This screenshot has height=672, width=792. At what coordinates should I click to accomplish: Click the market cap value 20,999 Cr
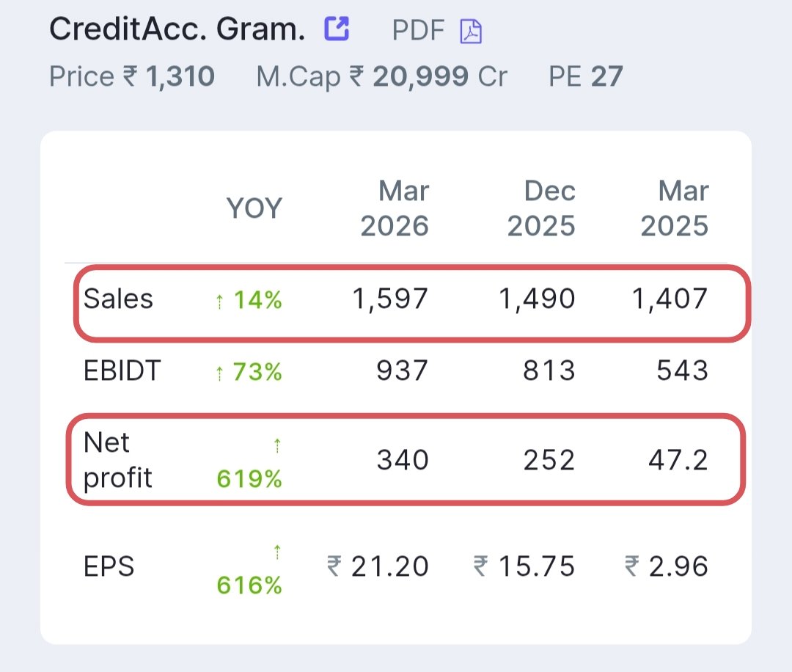tap(439, 76)
